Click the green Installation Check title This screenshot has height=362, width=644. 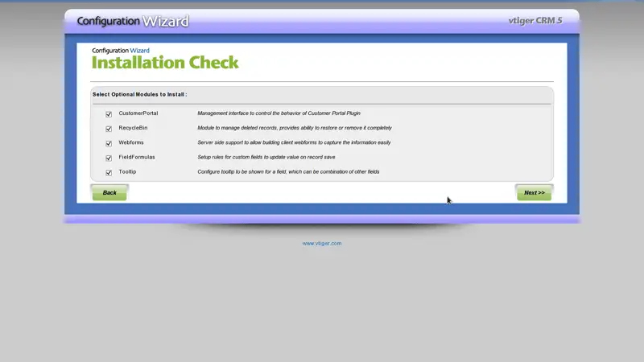(x=165, y=63)
